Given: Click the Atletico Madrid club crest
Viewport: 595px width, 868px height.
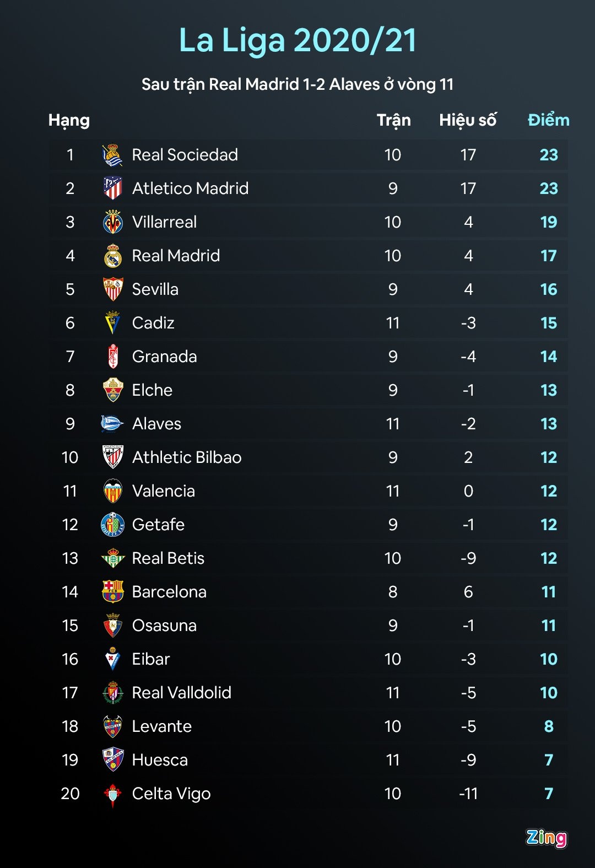Looking at the screenshot, I should [113, 188].
